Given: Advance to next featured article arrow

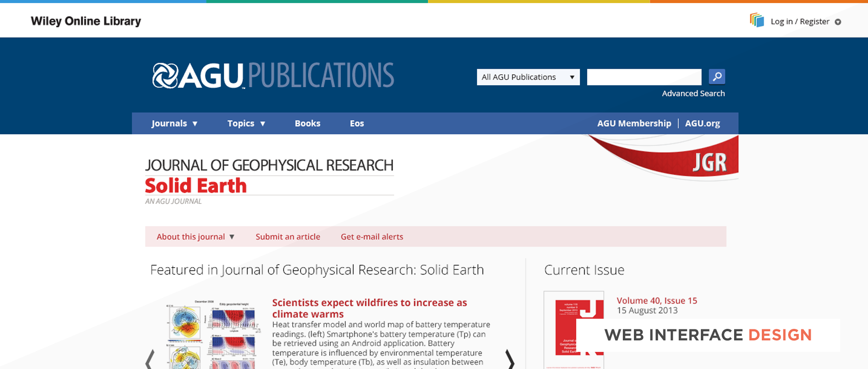Looking at the screenshot, I should [510, 359].
